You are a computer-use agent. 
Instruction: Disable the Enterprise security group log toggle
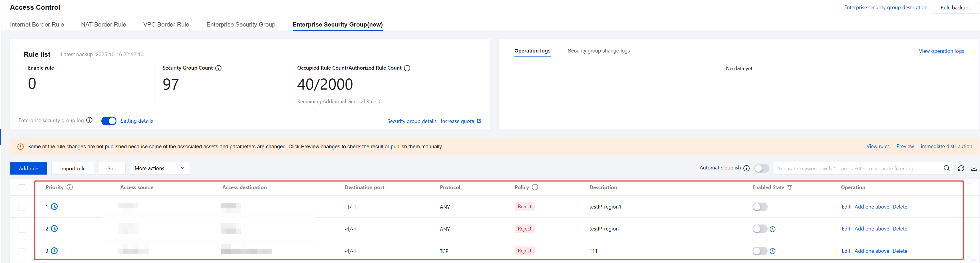pyautogui.click(x=109, y=121)
